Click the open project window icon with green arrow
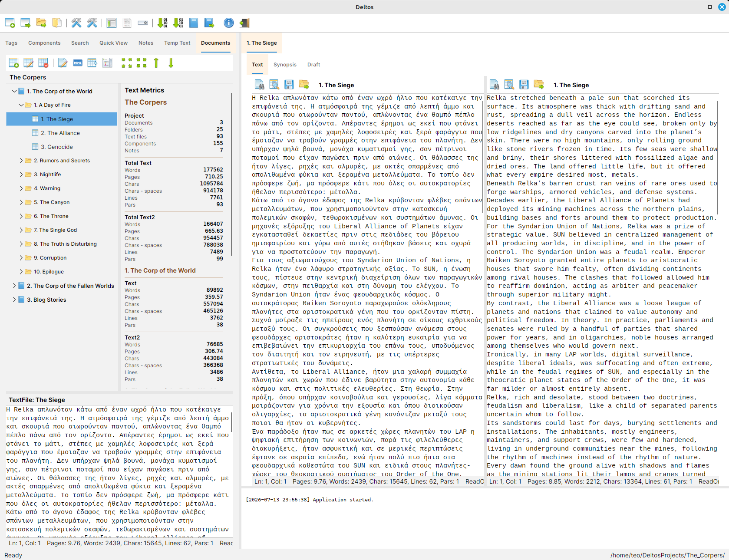This screenshot has height=560, width=729. 26,23
